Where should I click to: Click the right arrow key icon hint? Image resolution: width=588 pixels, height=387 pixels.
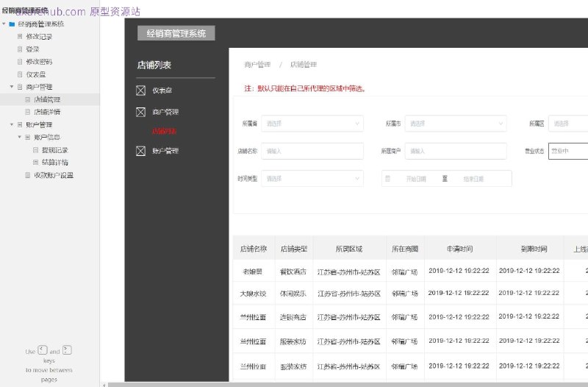[x=67, y=350]
